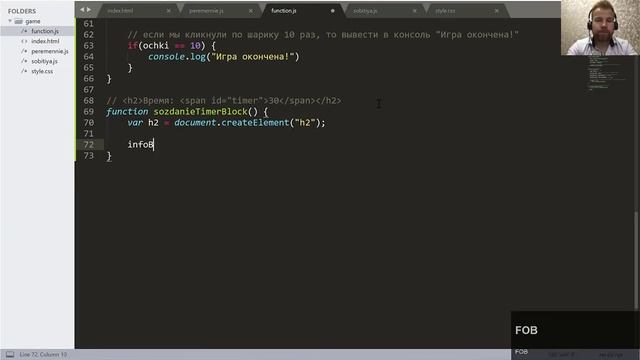Close the unsaved function.js tab via its dot

pyautogui.click(x=333, y=11)
